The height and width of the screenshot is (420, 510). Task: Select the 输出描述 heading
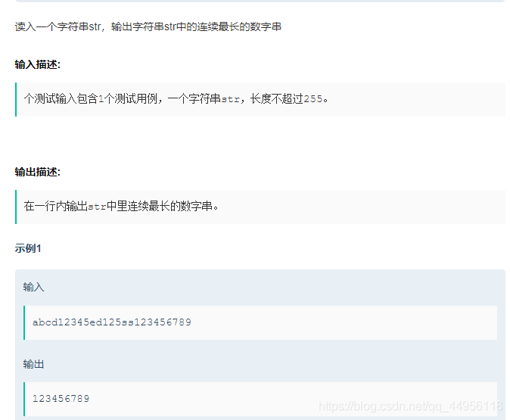click(x=37, y=172)
